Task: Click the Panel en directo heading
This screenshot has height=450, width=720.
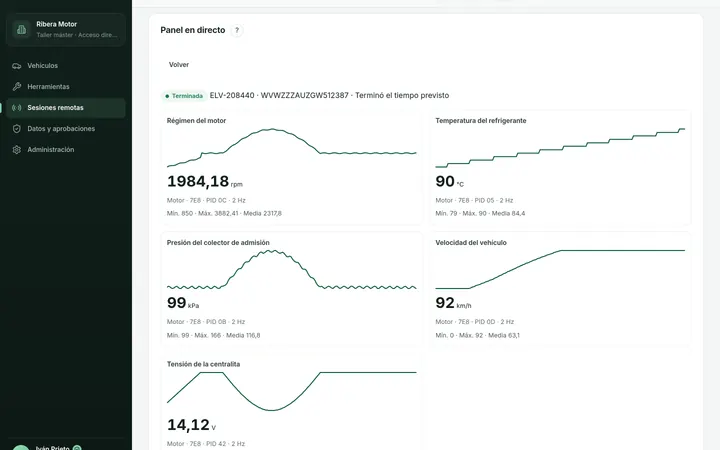Action: click(x=193, y=30)
